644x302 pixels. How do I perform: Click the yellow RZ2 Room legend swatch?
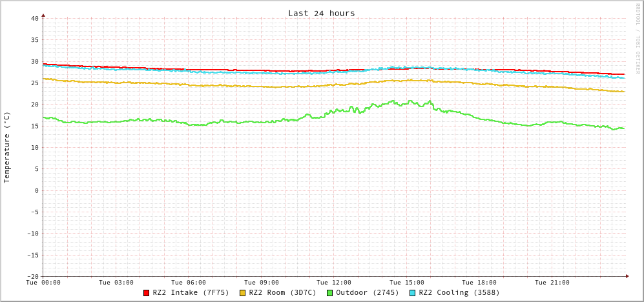click(243, 293)
